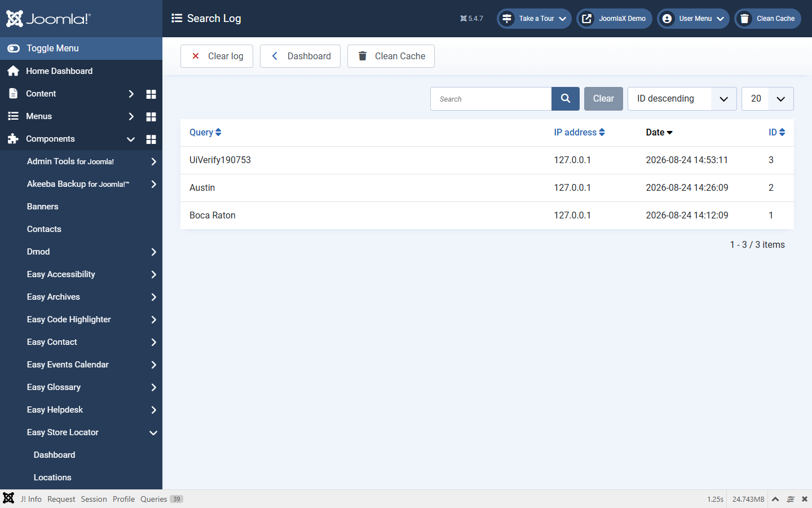
Task: Clear the search filter
Action: [603, 99]
